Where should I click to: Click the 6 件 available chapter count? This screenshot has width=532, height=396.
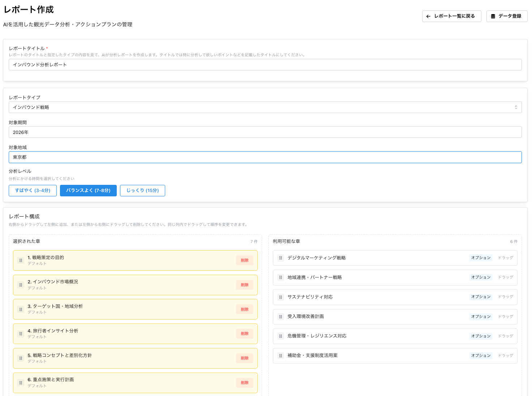click(514, 241)
